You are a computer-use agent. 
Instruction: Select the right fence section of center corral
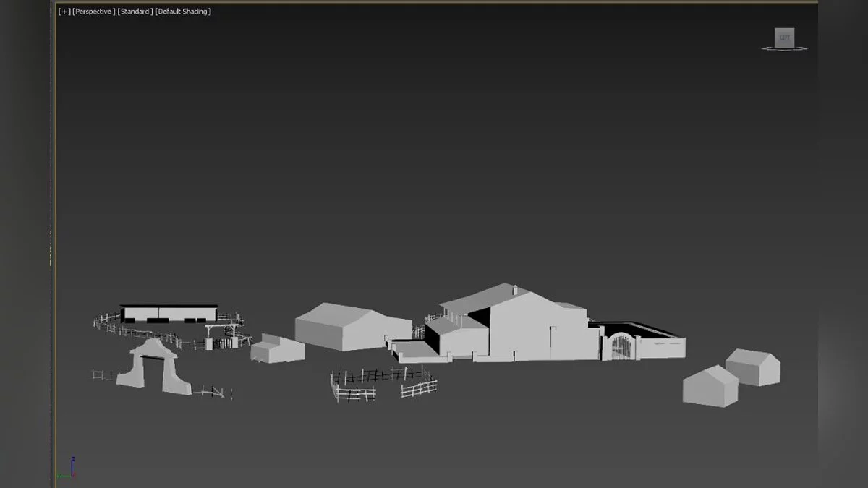[420, 388]
